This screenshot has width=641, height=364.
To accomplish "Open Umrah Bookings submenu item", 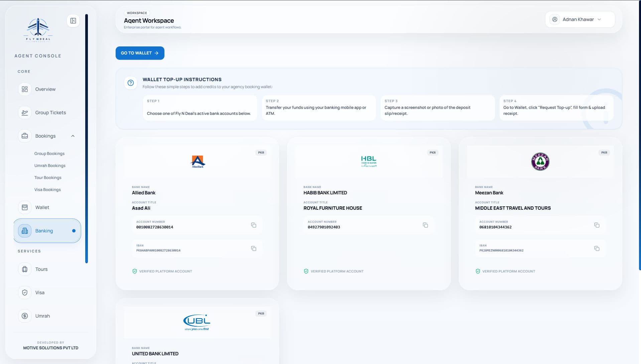I will (50, 166).
